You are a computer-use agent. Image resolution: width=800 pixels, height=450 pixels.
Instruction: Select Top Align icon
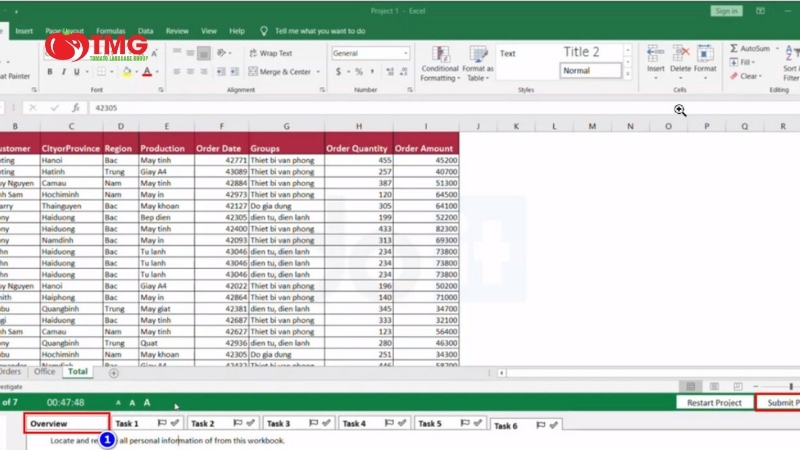point(177,53)
